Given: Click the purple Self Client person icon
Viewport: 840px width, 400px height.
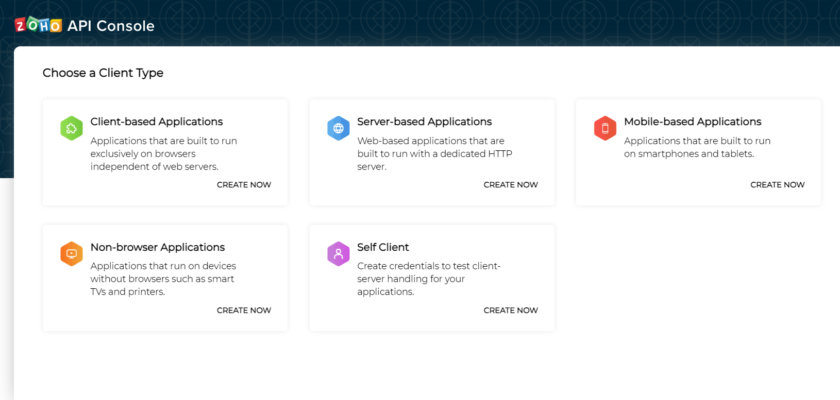Looking at the screenshot, I should (x=338, y=254).
